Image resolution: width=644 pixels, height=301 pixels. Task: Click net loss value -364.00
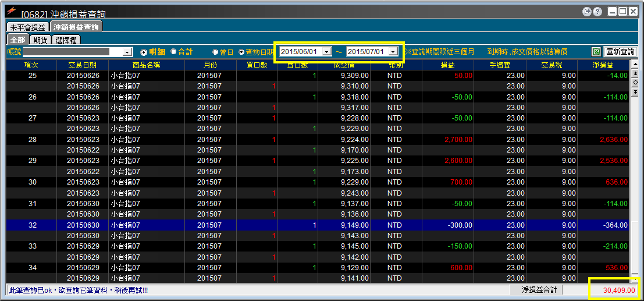coord(615,225)
